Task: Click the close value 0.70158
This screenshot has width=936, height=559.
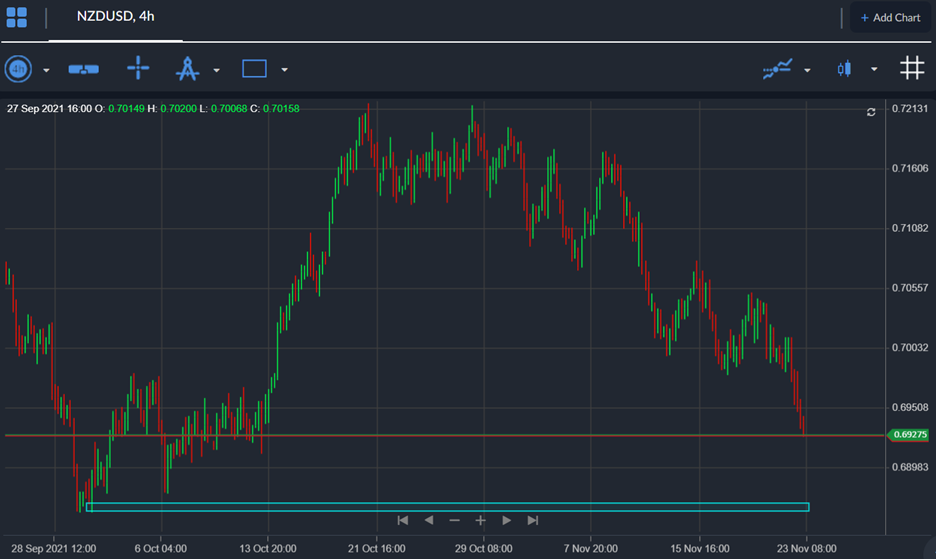Action: coord(281,109)
